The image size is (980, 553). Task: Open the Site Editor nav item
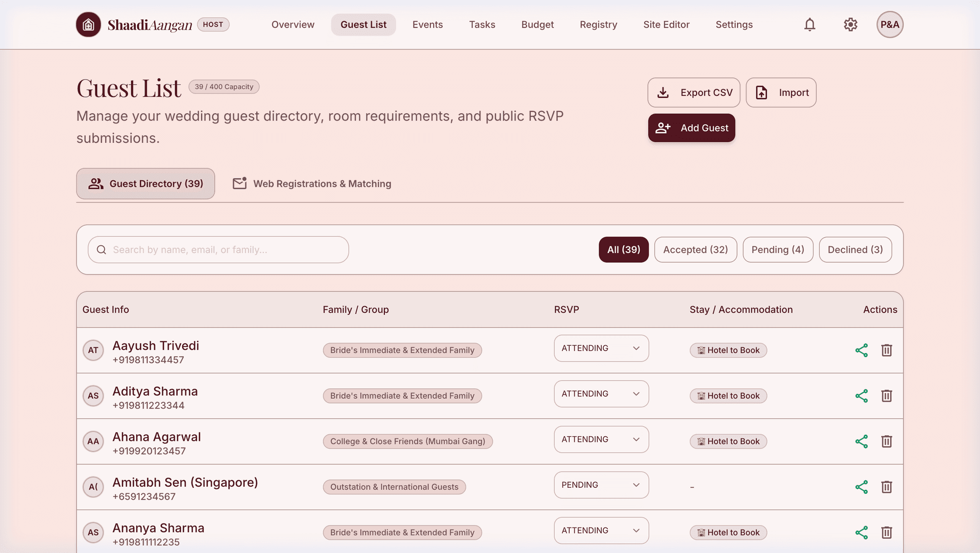pyautogui.click(x=666, y=24)
